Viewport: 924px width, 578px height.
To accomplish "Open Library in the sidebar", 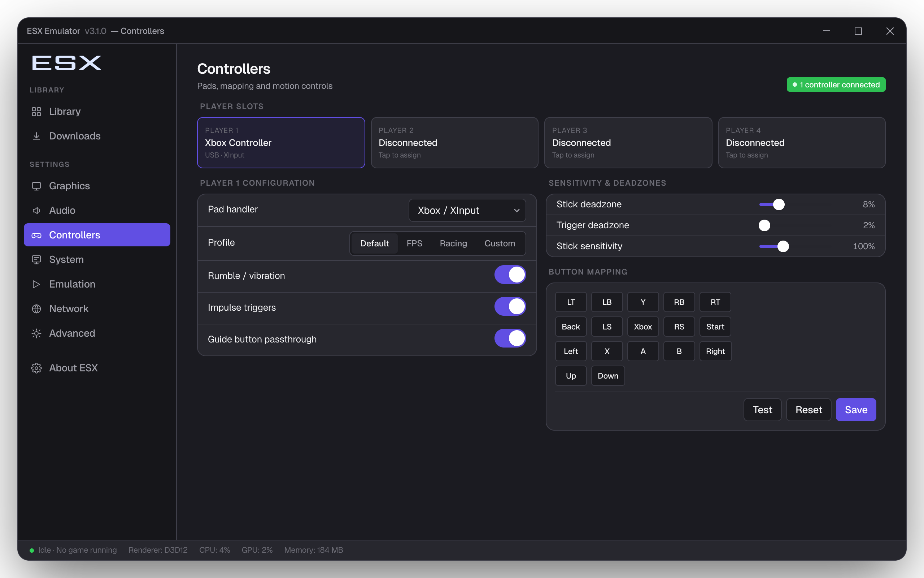I will pos(97,112).
